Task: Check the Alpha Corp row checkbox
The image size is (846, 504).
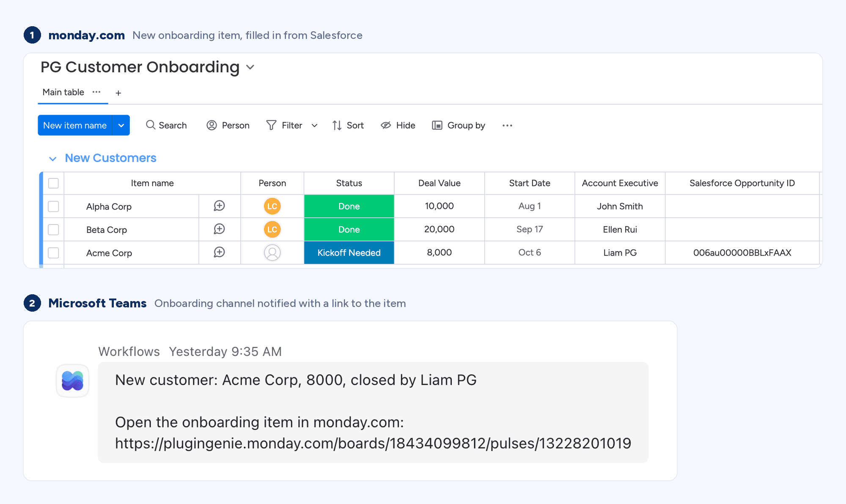Action: pos(53,206)
